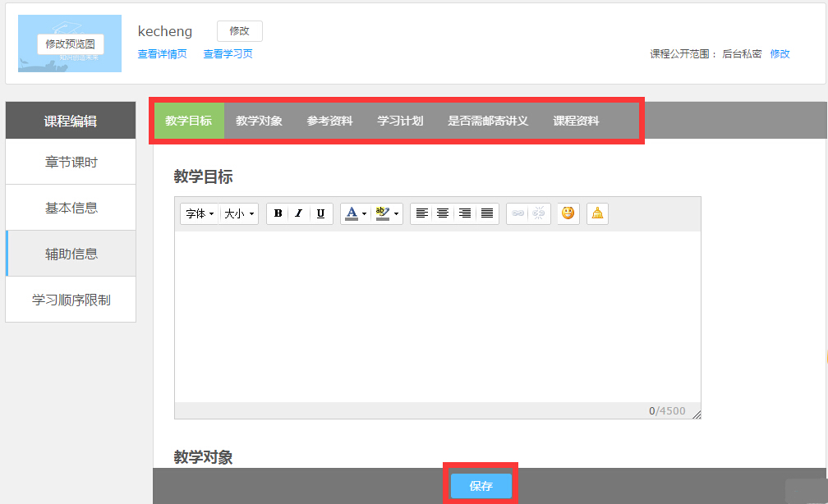Click the clear formatting broom icon
The width and height of the screenshot is (828, 504).
pos(597,213)
